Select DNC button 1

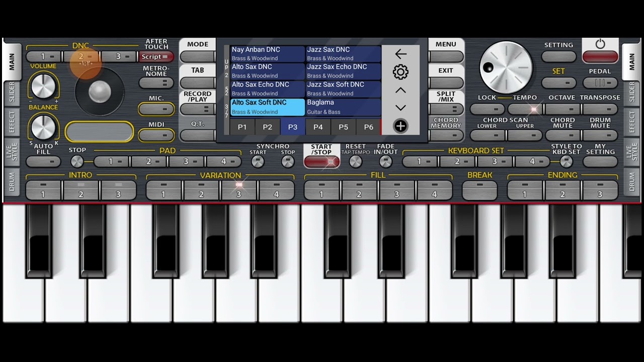tap(43, 57)
